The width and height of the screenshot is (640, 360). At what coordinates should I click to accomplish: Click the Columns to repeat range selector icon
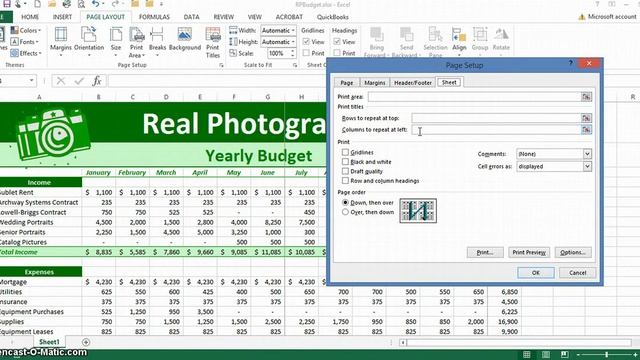click(586, 129)
